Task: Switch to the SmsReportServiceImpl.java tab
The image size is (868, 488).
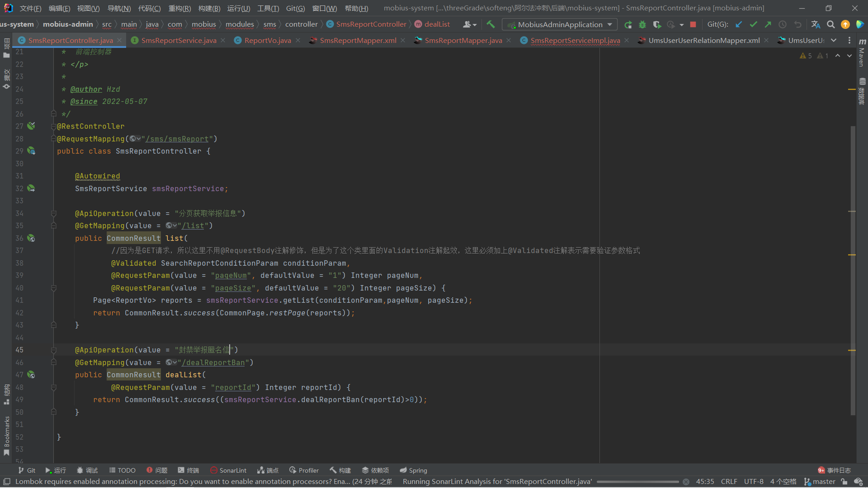Action: coord(575,40)
